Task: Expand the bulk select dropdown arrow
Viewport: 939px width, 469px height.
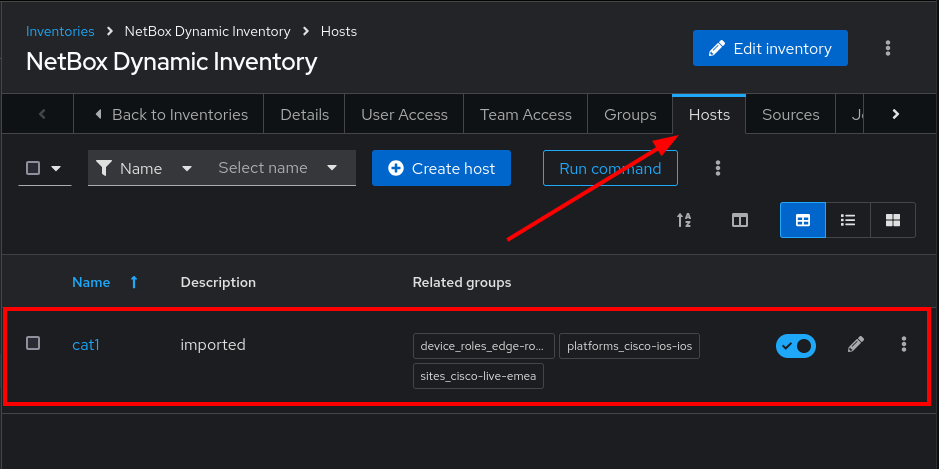Action: (x=56, y=168)
